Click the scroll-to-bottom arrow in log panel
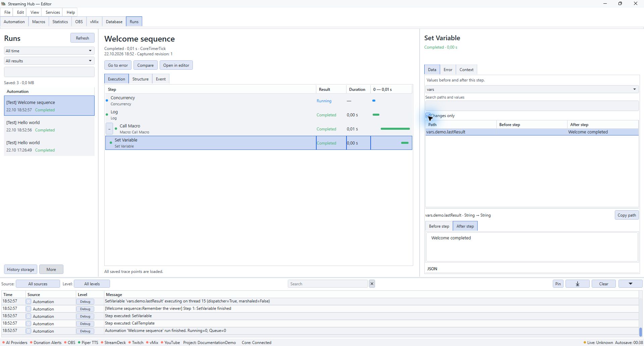 [x=577, y=284]
